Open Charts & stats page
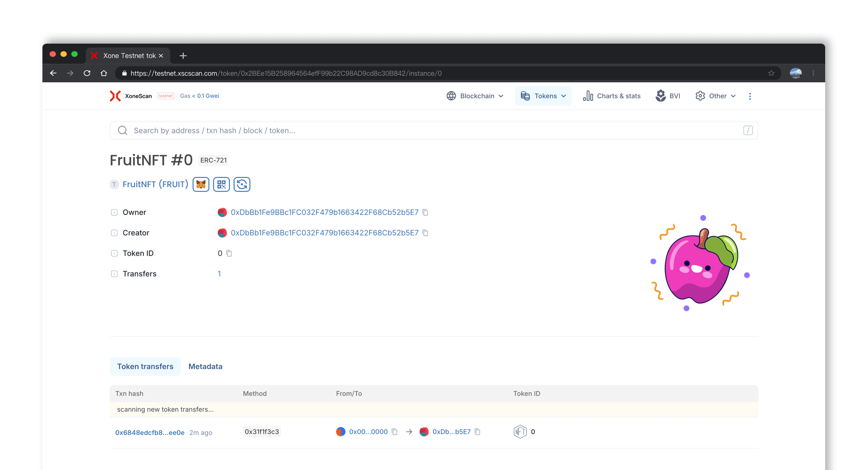 (x=612, y=96)
